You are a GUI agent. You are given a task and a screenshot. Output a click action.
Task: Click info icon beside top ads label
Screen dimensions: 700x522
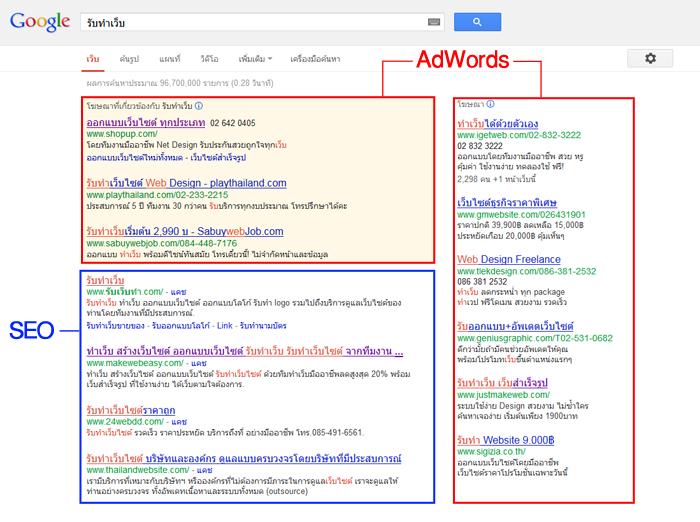coord(199,106)
